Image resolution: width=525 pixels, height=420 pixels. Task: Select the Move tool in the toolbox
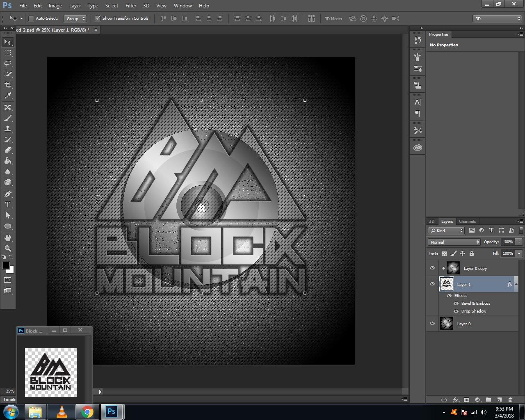click(x=8, y=42)
